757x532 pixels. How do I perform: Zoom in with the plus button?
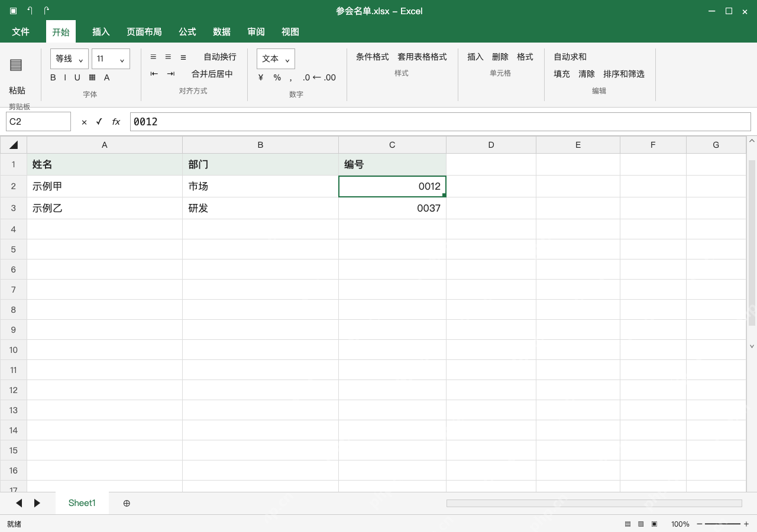(x=746, y=524)
